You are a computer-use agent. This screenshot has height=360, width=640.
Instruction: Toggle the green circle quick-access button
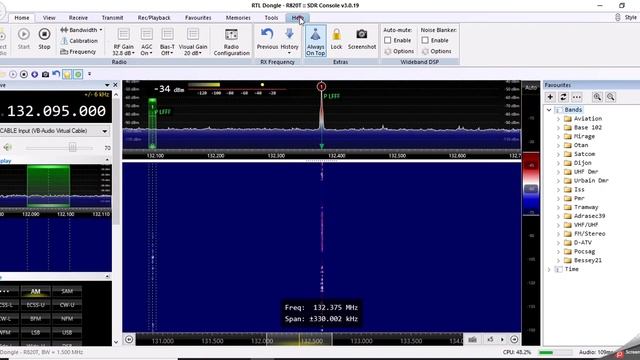click(78, 74)
